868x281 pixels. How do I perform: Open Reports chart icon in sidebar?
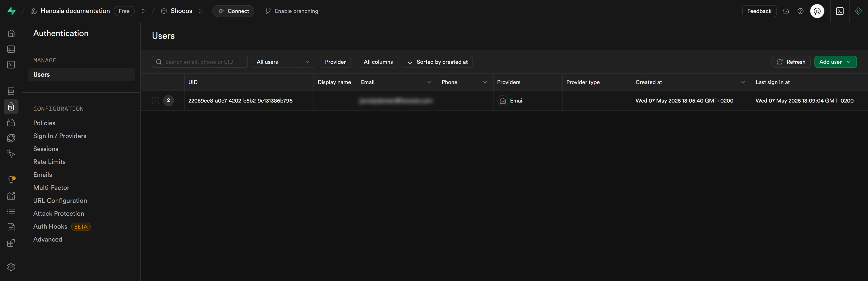pyautogui.click(x=11, y=196)
